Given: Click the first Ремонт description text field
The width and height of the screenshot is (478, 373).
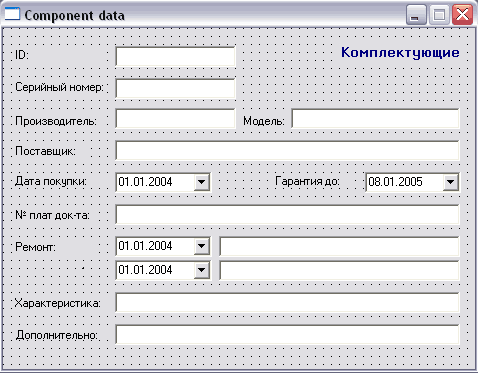Looking at the screenshot, I should click(339, 246).
